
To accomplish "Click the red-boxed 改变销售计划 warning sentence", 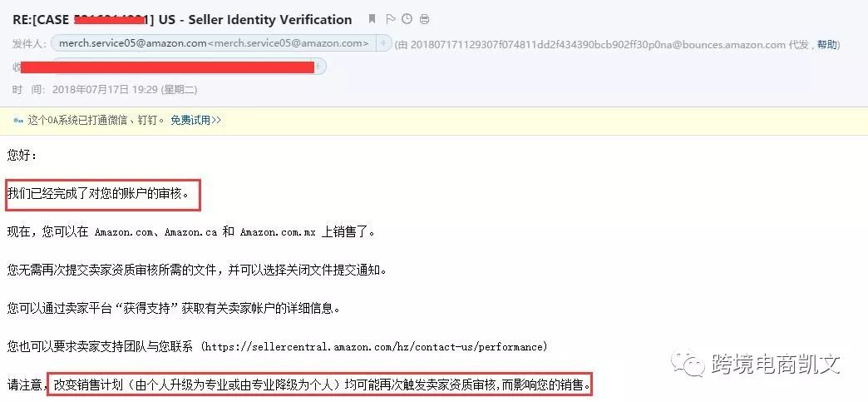I will pyautogui.click(x=319, y=385).
